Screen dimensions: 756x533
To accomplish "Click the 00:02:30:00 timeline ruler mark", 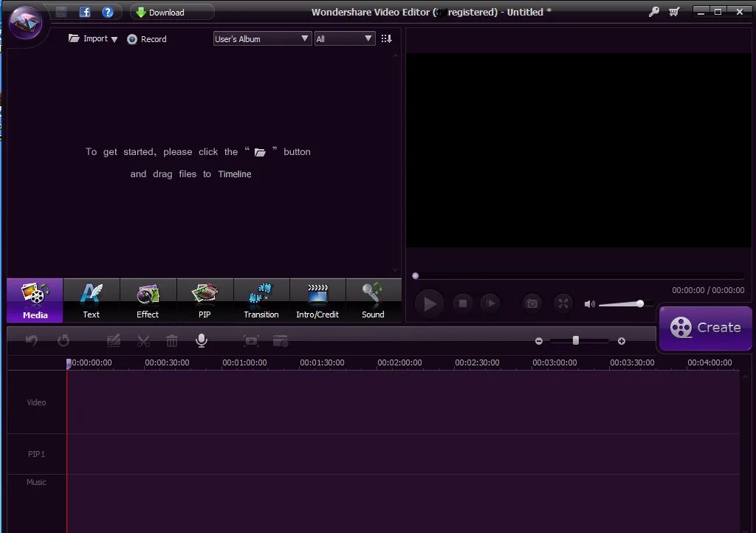I will pos(477,362).
